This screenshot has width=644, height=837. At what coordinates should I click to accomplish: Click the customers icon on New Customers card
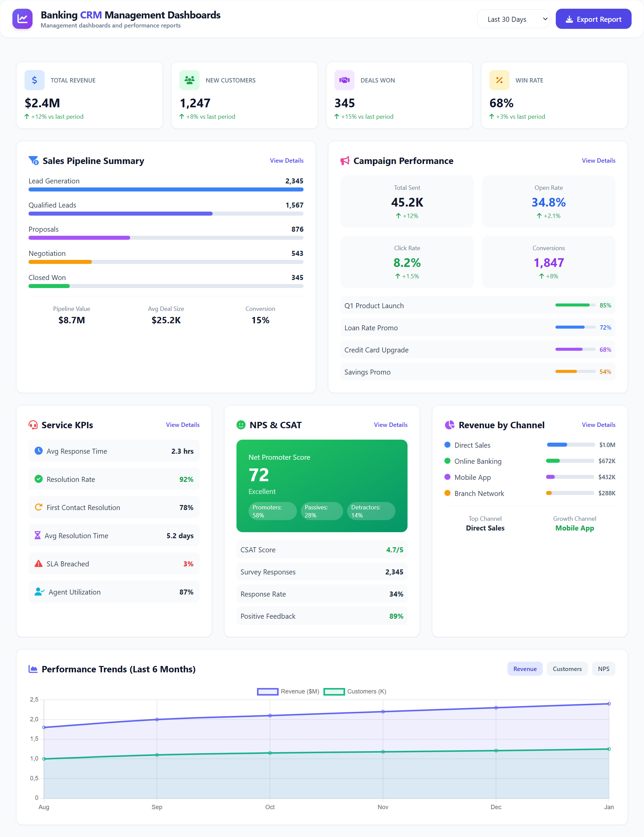(190, 80)
